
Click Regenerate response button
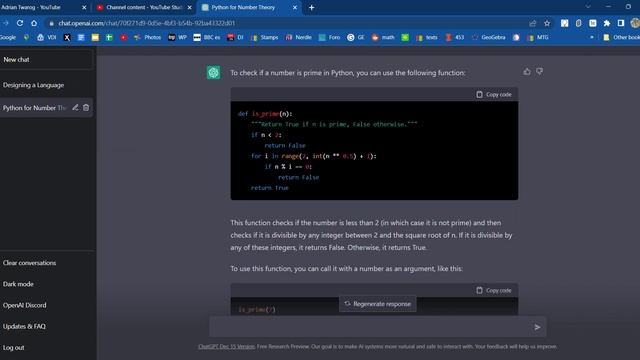tap(378, 304)
